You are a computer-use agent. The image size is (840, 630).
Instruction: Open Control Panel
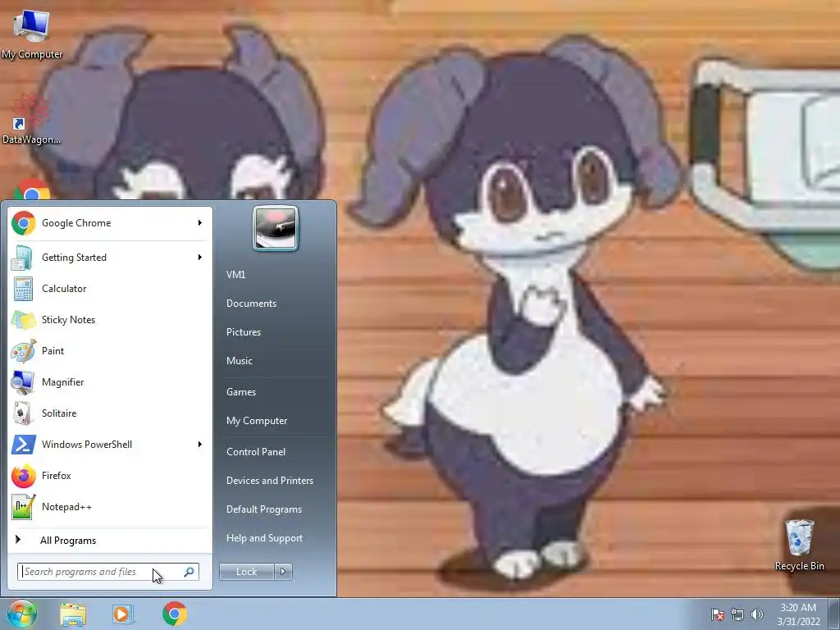pyautogui.click(x=256, y=452)
